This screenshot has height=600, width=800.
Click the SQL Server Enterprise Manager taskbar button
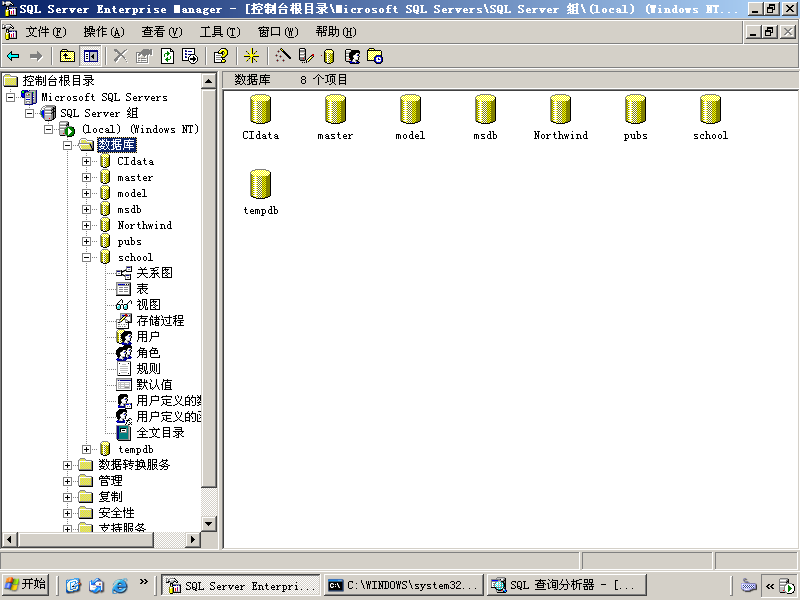pyautogui.click(x=241, y=585)
